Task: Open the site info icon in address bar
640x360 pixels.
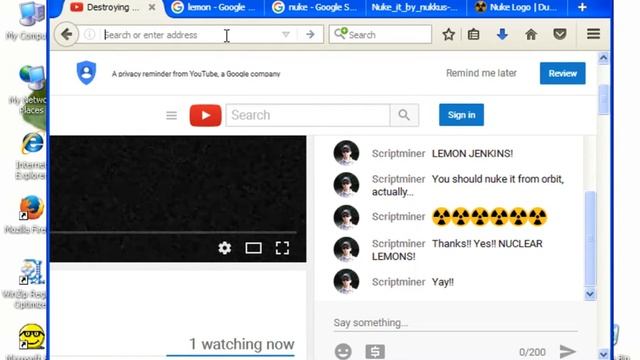Action: 89,35
